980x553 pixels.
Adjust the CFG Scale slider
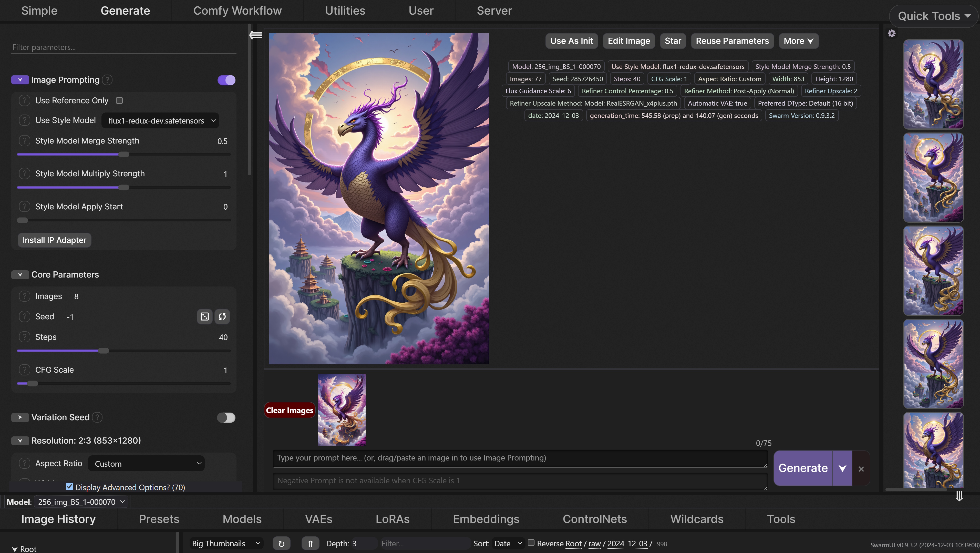point(124,384)
